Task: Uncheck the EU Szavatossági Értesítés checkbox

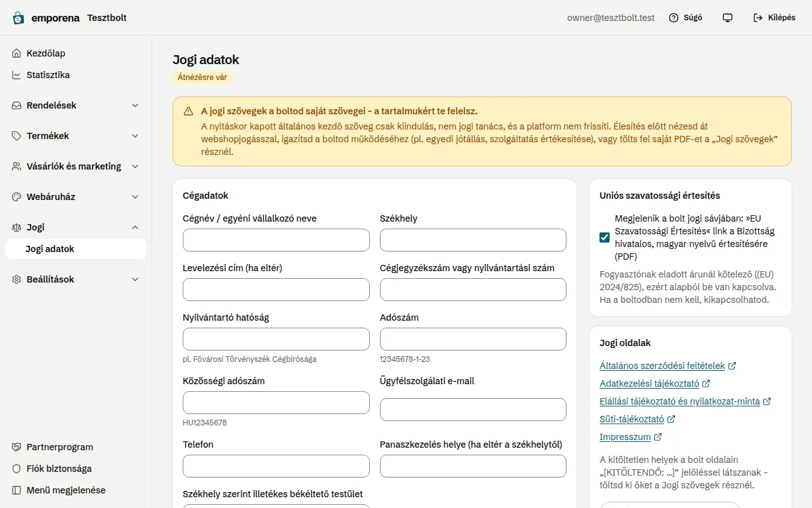Action: (x=605, y=237)
